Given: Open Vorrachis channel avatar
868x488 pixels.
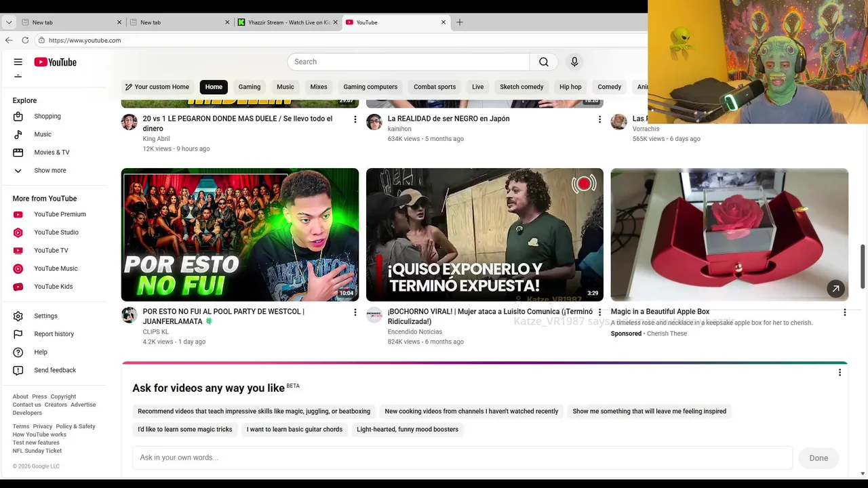Looking at the screenshot, I should pyautogui.click(x=618, y=122).
